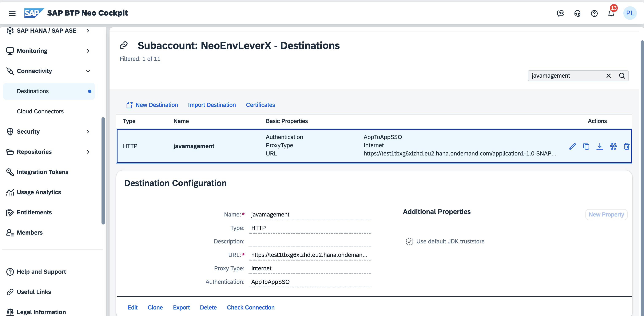Expand the Security chevron

pyautogui.click(x=88, y=132)
